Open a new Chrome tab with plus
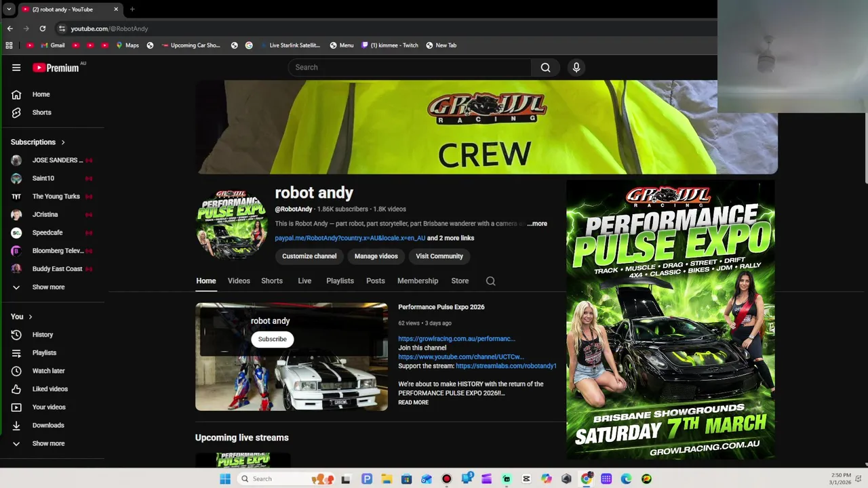Image resolution: width=868 pixels, height=488 pixels. (132, 9)
